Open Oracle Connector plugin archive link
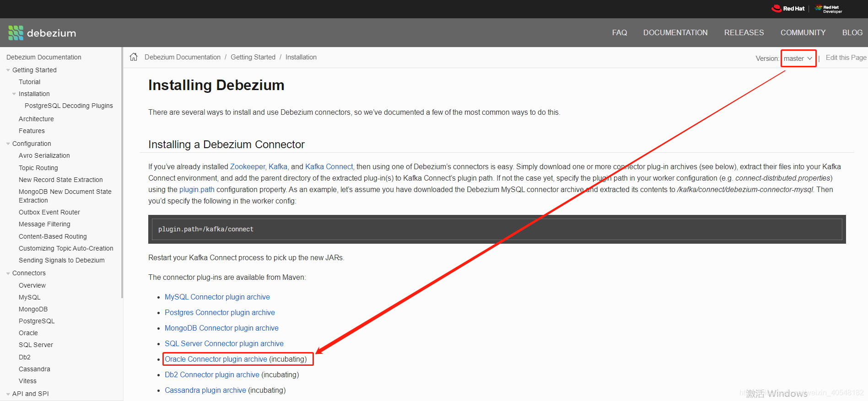This screenshot has width=868, height=401. pos(216,359)
